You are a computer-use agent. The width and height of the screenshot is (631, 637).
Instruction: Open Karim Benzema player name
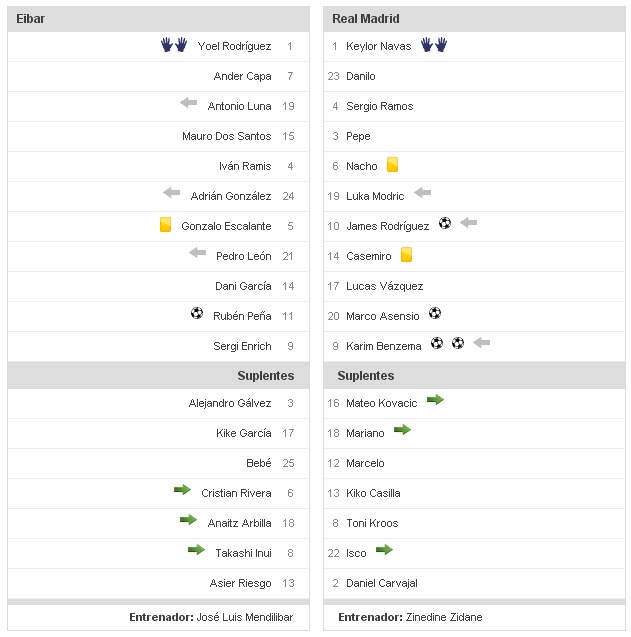pos(385,346)
